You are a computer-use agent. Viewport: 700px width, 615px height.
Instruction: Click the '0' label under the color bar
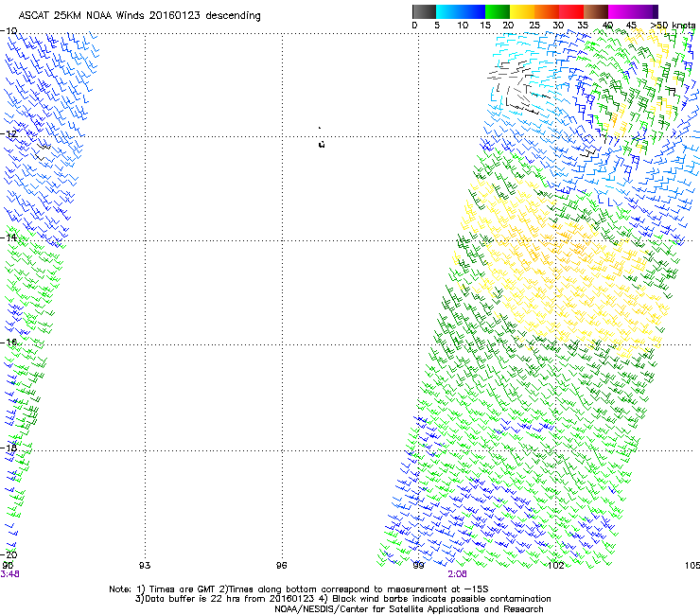(x=414, y=26)
